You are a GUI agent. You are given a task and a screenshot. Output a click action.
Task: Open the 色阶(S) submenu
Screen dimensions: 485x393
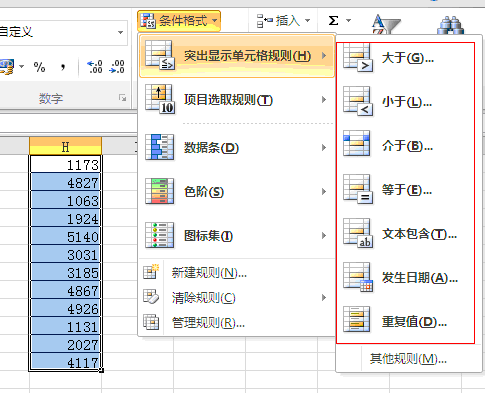(237, 192)
